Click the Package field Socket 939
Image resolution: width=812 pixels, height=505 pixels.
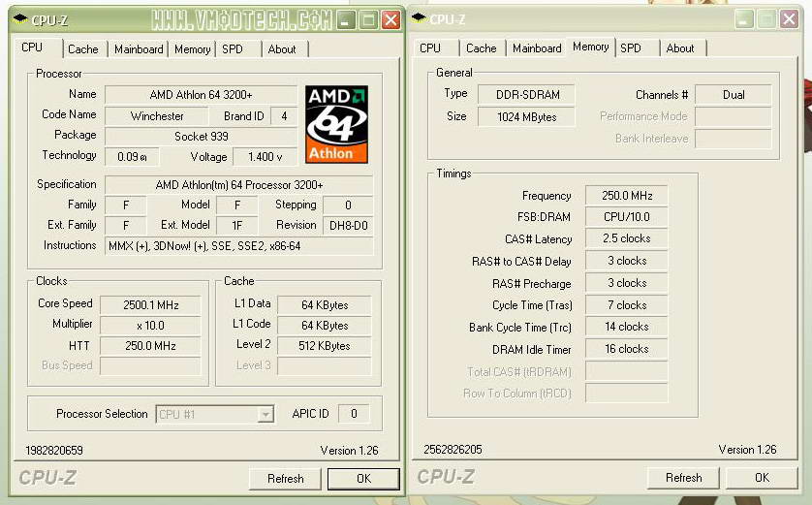[x=201, y=137]
